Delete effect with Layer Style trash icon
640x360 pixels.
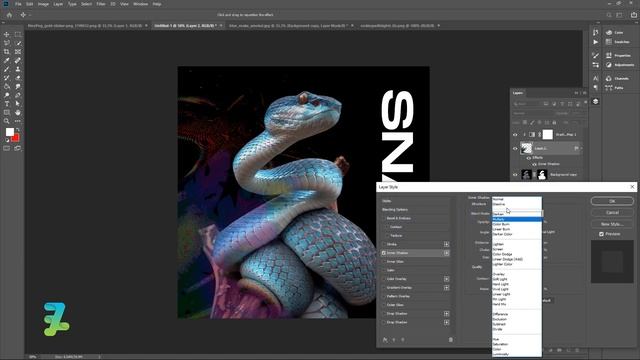coord(451,340)
